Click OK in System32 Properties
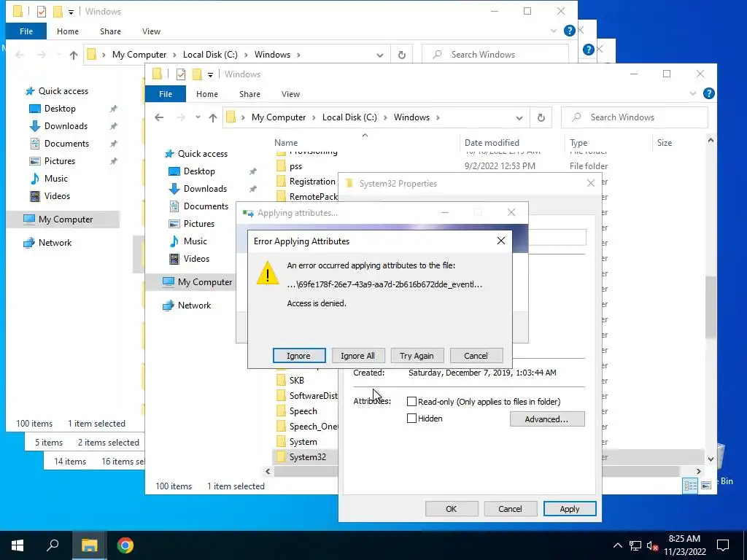Image resolution: width=747 pixels, height=560 pixels. (451, 508)
